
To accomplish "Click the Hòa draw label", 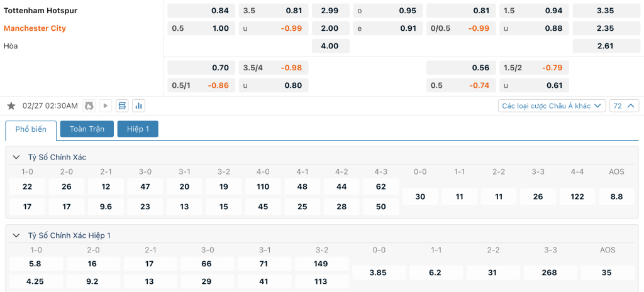I will tap(11, 46).
